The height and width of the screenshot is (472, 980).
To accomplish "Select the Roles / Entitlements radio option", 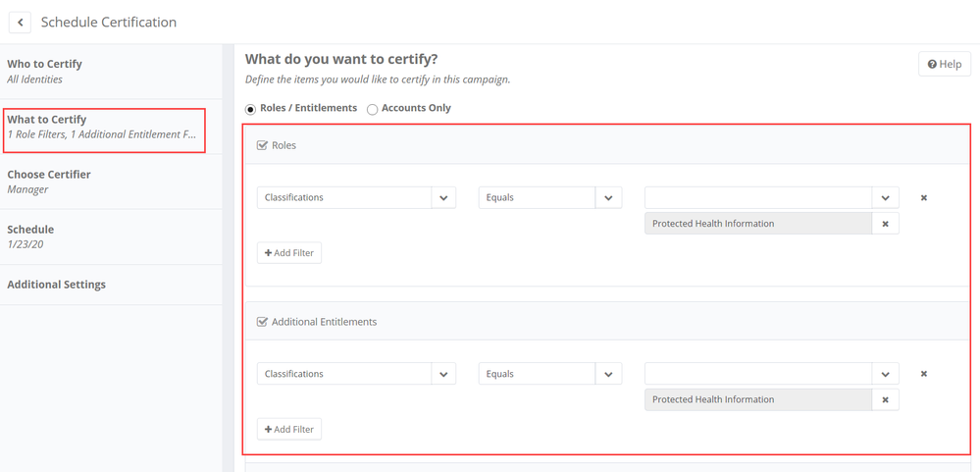I will click(x=251, y=109).
